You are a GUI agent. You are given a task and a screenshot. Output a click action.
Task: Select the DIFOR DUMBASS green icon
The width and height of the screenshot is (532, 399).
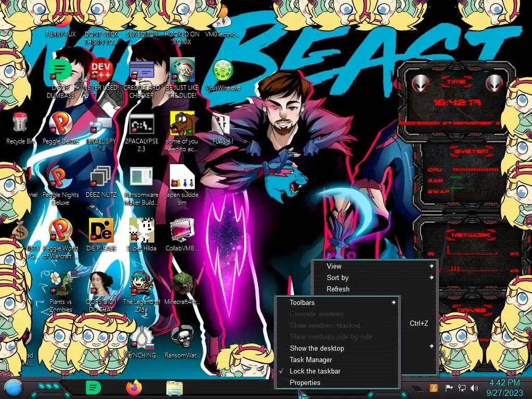tap(61, 78)
